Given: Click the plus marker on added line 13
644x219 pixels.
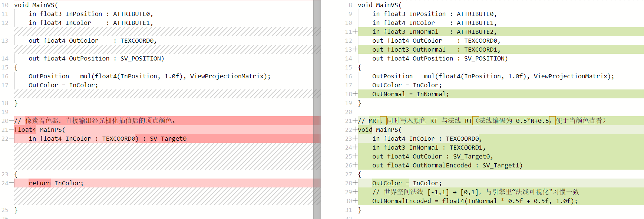Looking at the screenshot, I should point(355,49).
